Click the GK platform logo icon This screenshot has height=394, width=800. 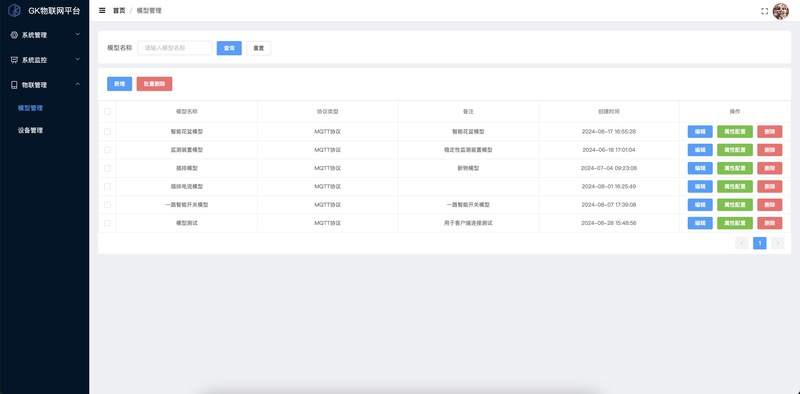pyautogui.click(x=14, y=10)
